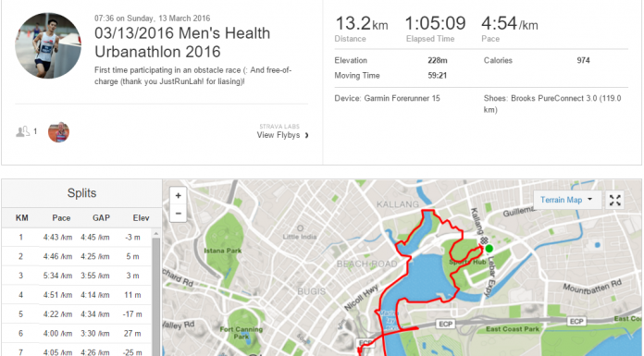Screen dimensions: 644x356
Task: Click the View Flybys chevron arrow
Action: pyautogui.click(x=306, y=136)
